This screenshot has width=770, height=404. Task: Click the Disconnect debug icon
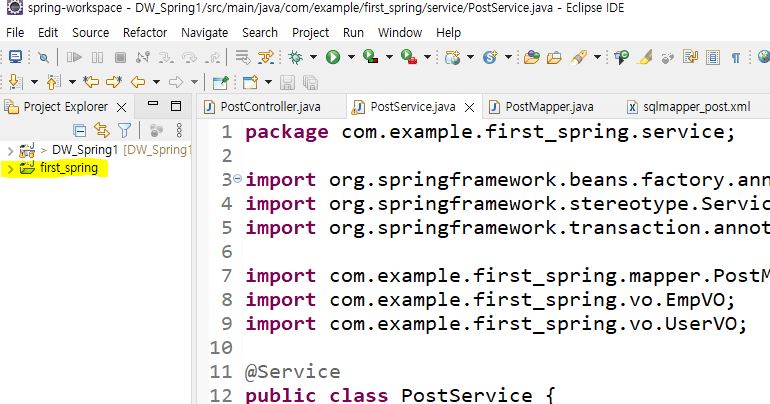143,57
